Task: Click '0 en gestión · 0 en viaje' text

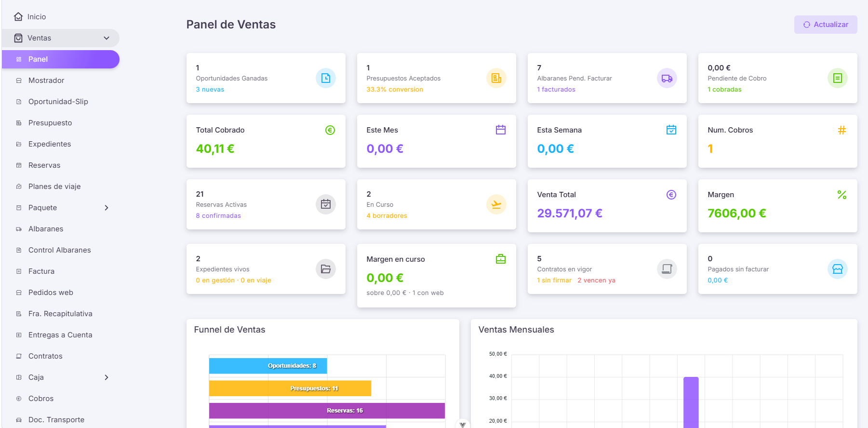Action: pyautogui.click(x=233, y=281)
